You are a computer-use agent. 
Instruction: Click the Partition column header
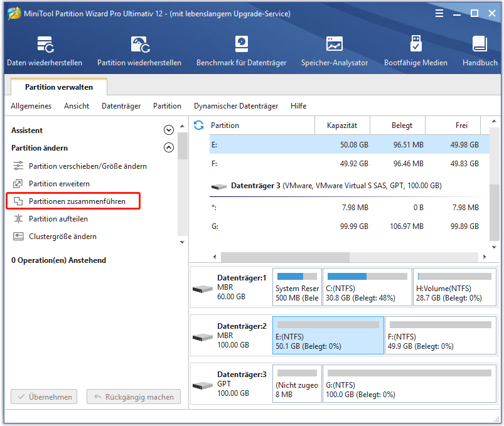point(262,125)
